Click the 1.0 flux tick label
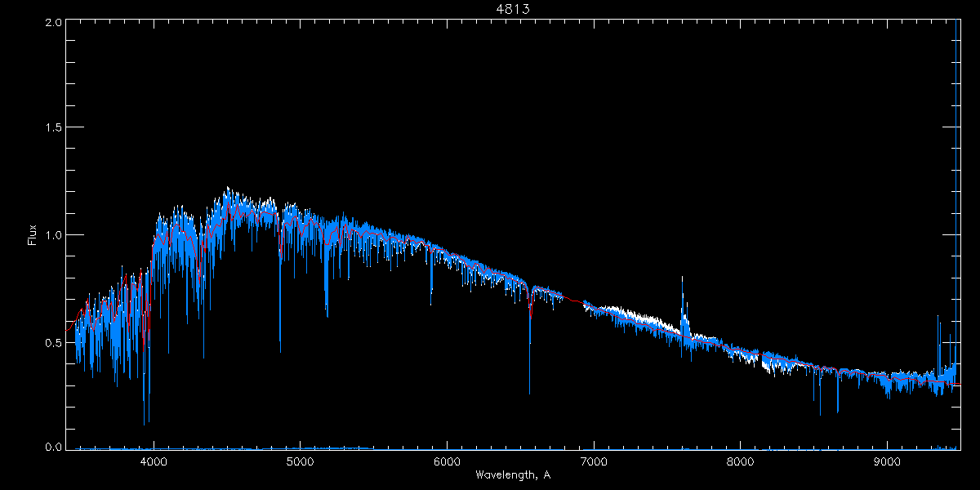 tap(52, 235)
